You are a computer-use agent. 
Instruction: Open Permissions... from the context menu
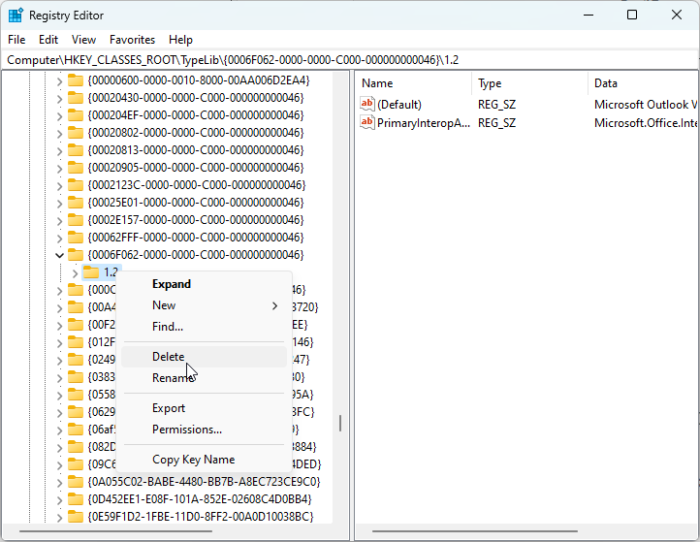(204, 429)
